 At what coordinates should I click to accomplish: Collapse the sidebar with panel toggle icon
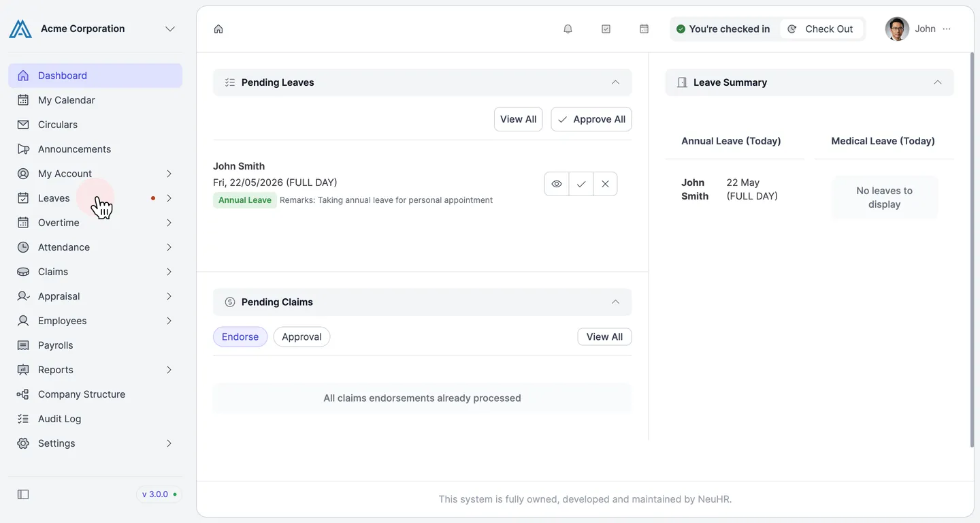click(x=23, y=494)
